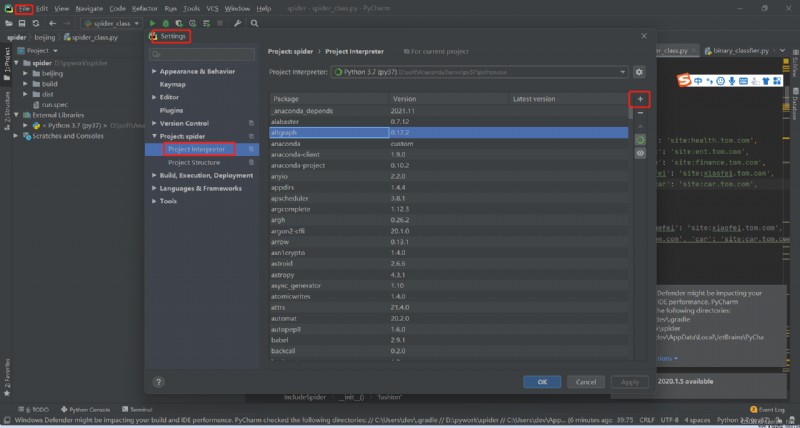The image size is (800, 428).
Task: Select the autopep8 package row
Action: 448,330
